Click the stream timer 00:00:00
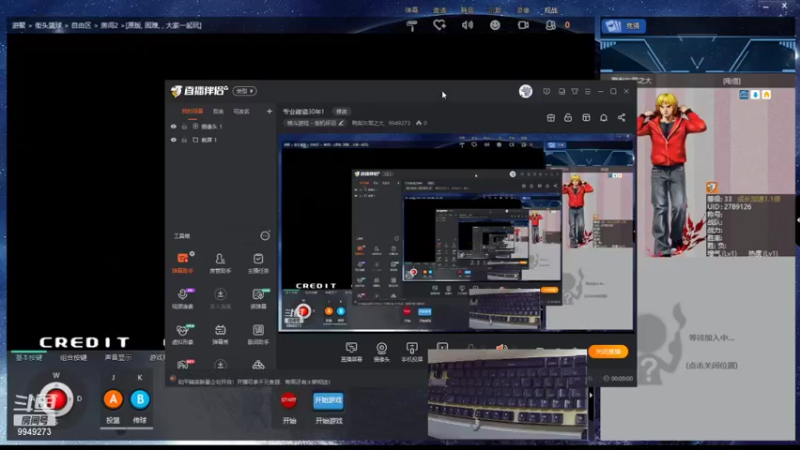Viewport: 800px width, 450px height. (x=618, y=379)
